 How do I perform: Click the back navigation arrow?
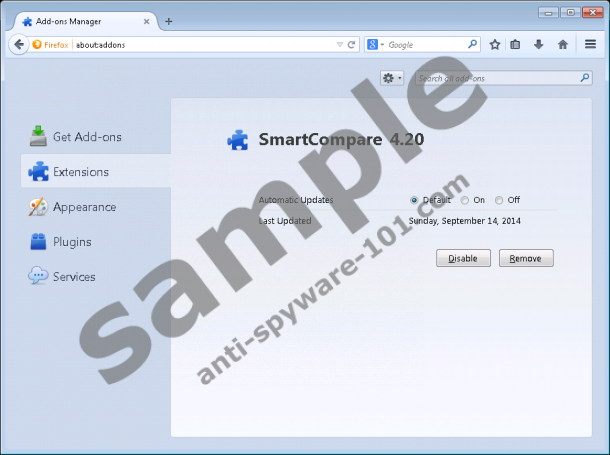[x=18, y=44]
